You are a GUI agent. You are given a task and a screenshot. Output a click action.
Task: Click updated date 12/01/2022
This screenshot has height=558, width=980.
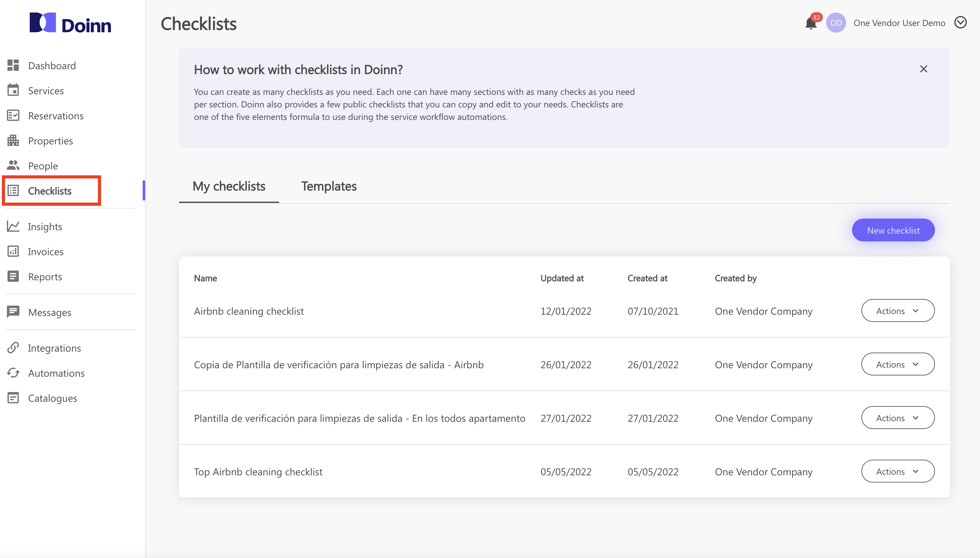tap(566, 311)
